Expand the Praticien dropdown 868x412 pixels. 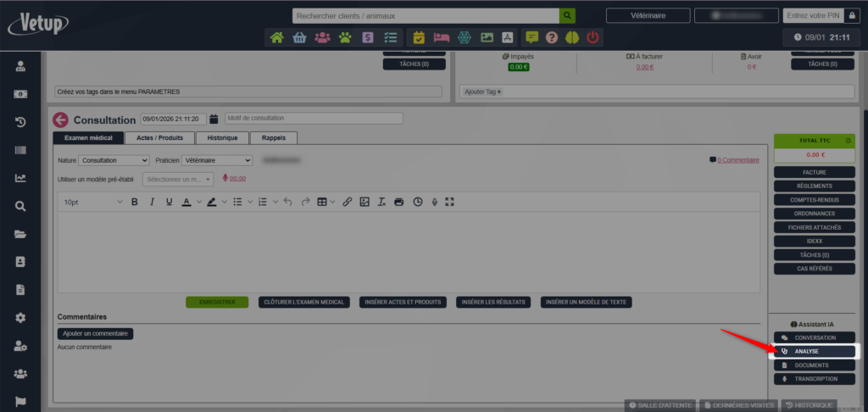pos(216,160)
